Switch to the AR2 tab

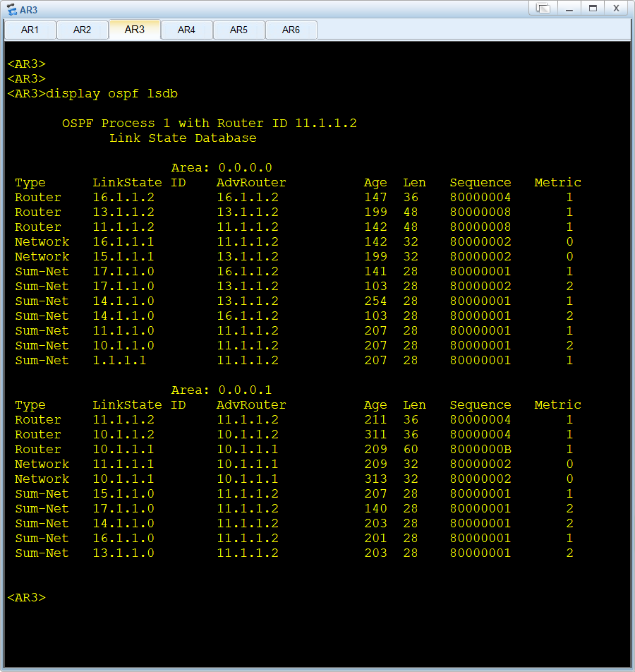pyautogui.click(x=82, y=30)
